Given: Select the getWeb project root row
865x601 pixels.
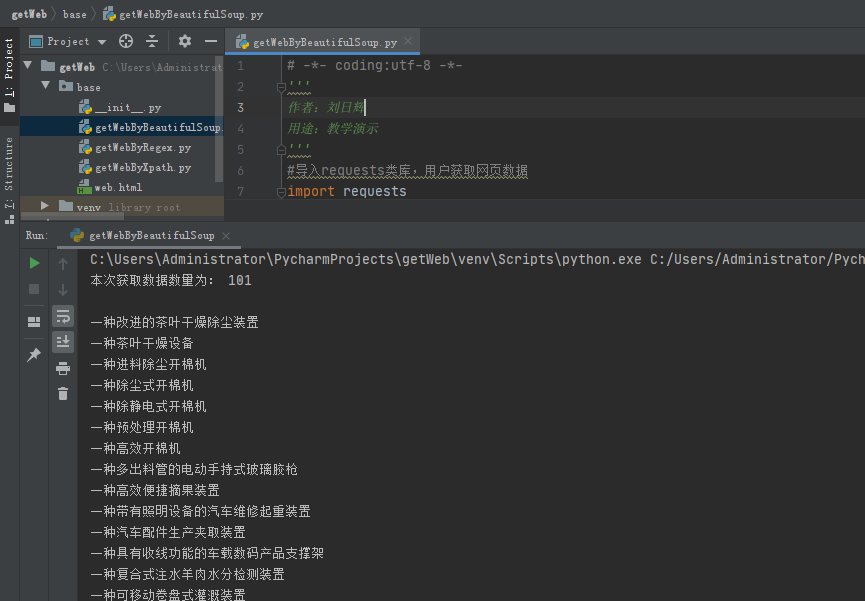Looking at the screenshot, I should pos(121,67).
